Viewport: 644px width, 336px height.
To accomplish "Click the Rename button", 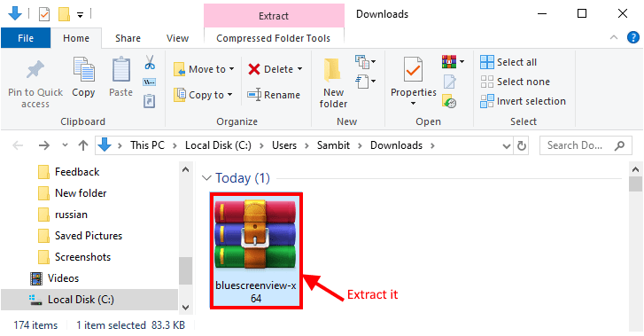I will [x=274, y=95].
